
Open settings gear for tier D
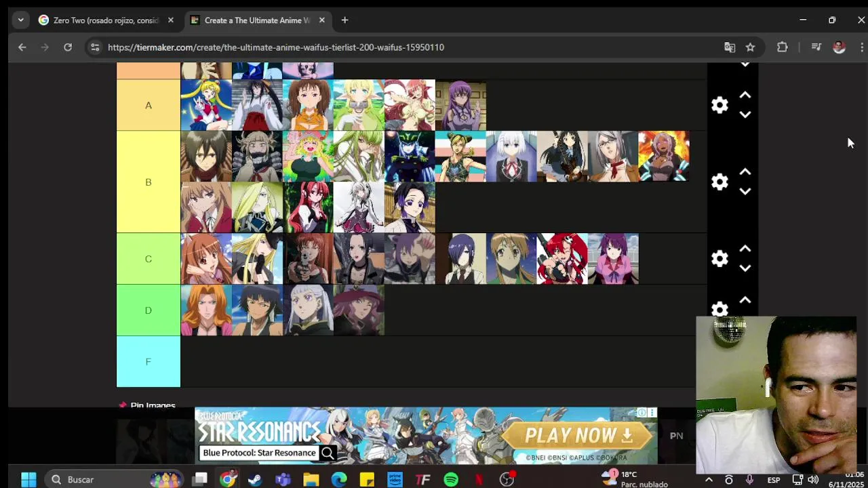pos(719,309)
